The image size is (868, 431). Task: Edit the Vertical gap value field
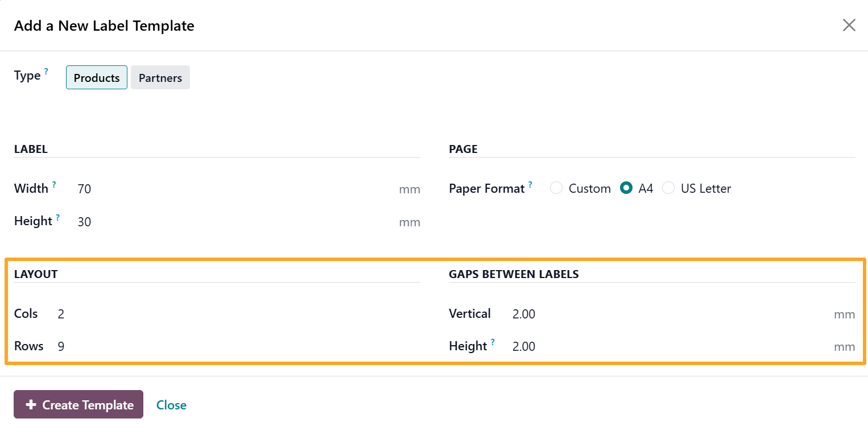(x=666, y=314)
